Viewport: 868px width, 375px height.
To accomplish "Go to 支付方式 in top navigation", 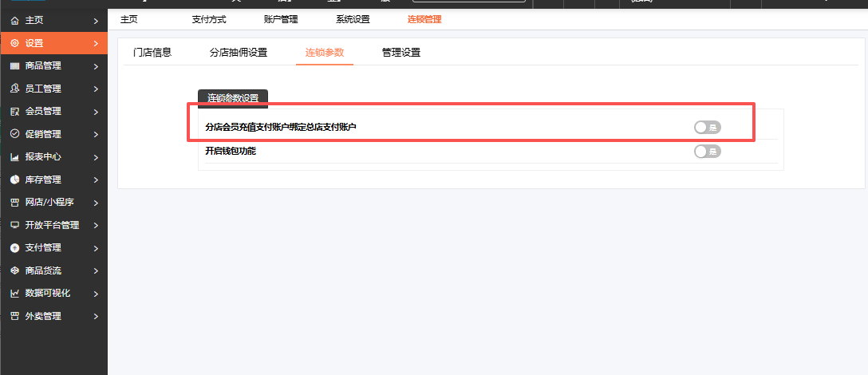I will pos(208,19).
